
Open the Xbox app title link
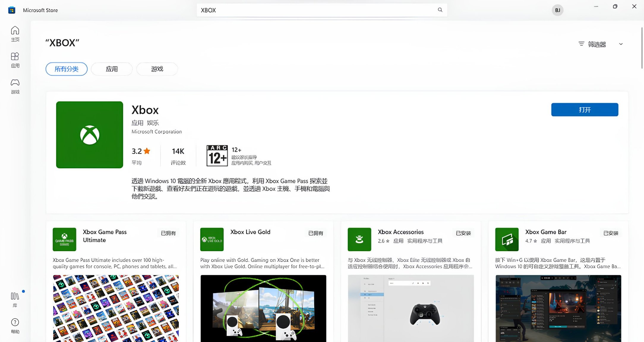pyautogui.click(x=145, y=110)
